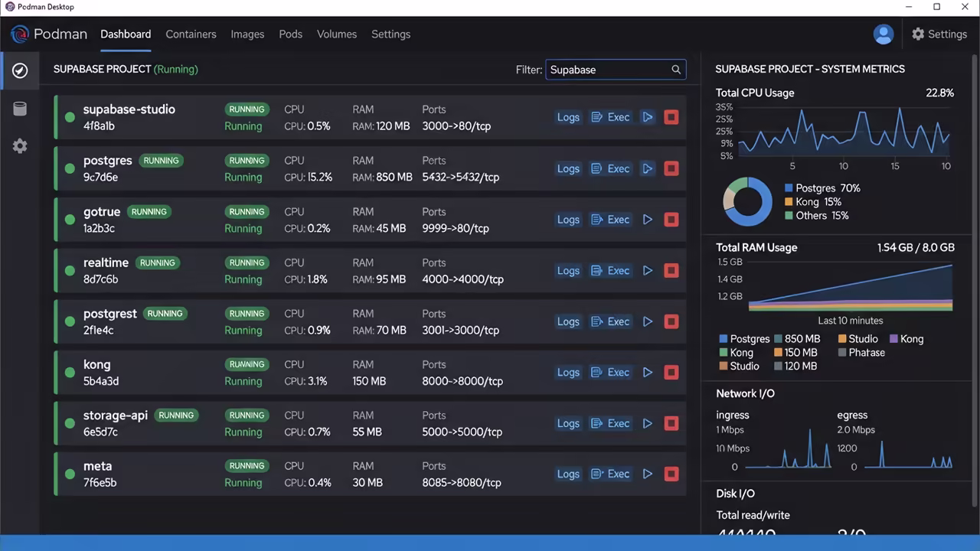The height and width of the screenshot is (551, 980).
Task: Click play icon for postgrest row
Action: point(648,321)
